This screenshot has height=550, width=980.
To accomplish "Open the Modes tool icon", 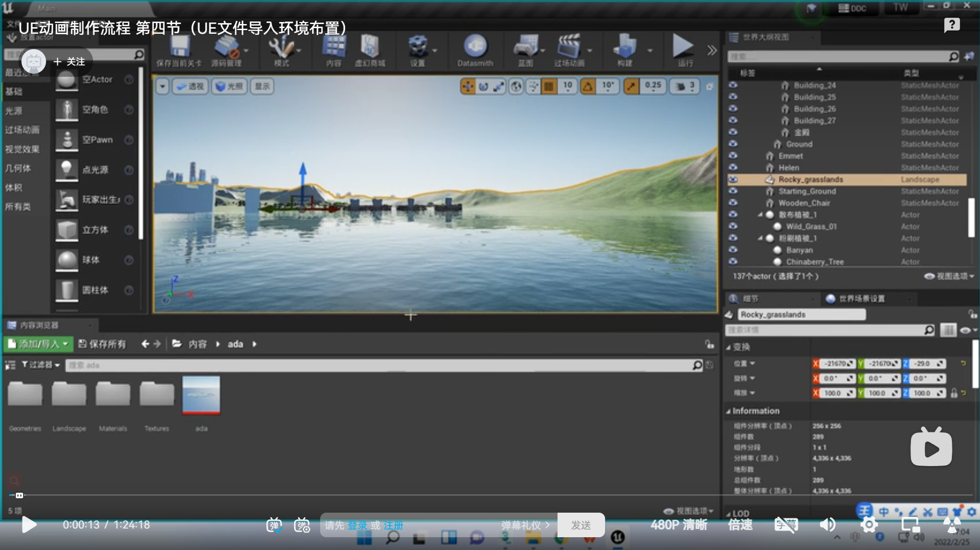I will coord(281,47).
